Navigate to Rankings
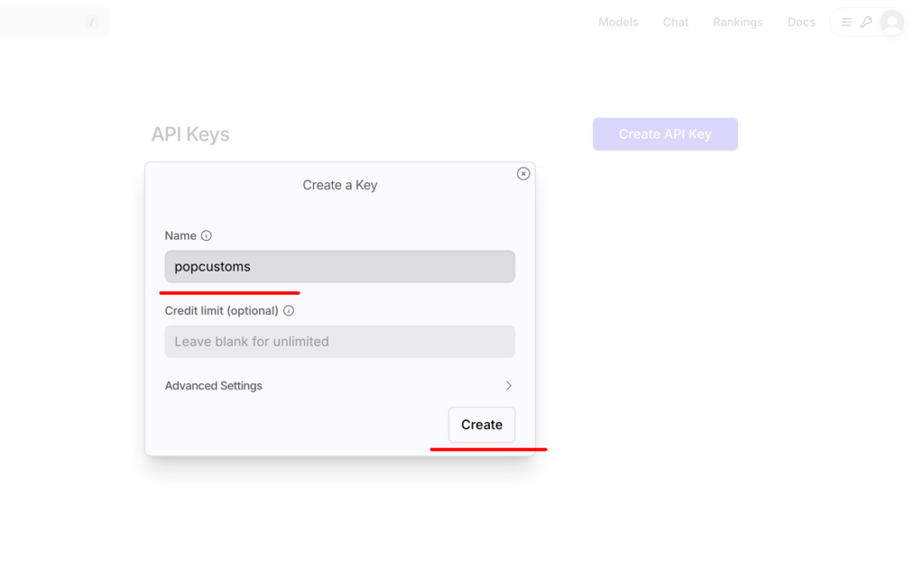The width and height of the screenshot is (924, 569). (737, 23)
